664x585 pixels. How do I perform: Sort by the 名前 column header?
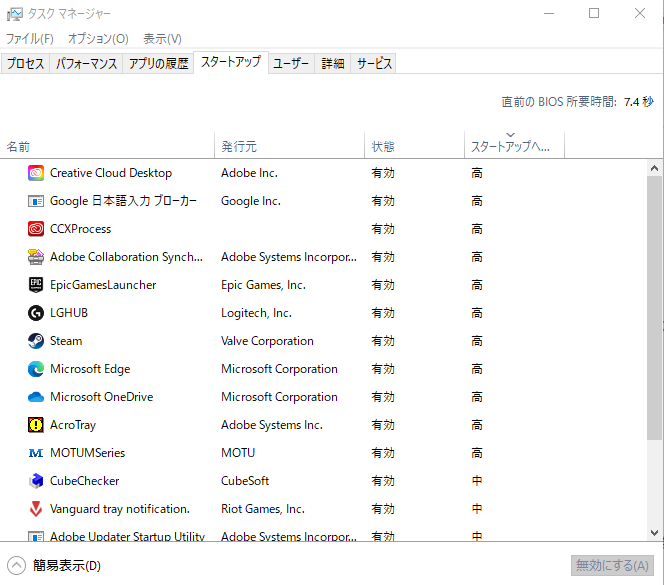(x=108, y=147)
